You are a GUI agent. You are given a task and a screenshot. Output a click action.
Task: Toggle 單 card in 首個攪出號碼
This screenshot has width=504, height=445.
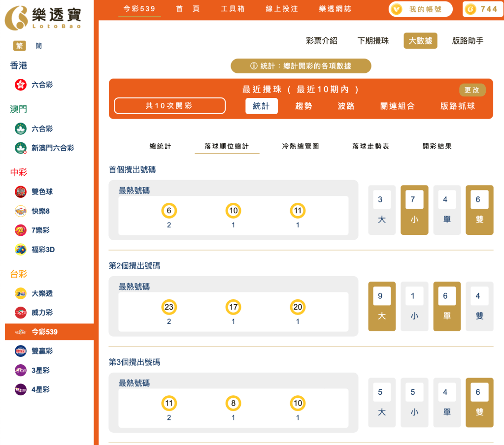447,210
